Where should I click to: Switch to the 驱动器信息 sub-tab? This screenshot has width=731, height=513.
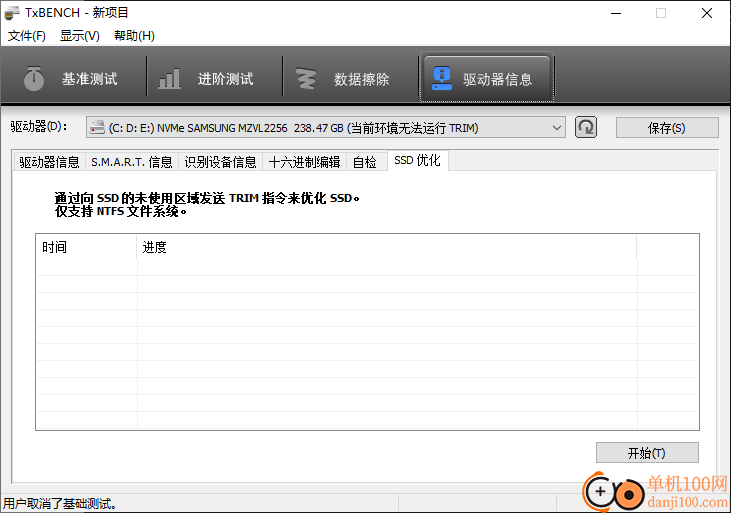(49, 162)
